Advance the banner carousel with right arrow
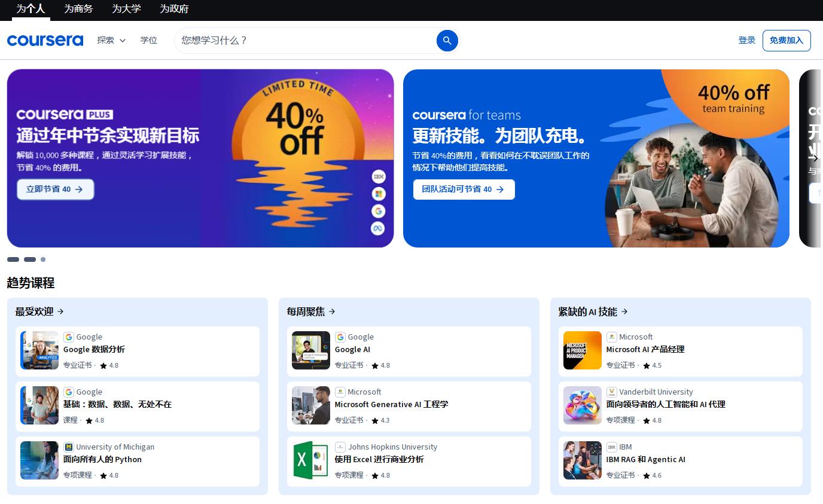This screenshot has width=823, height=504. [x=815, y=158]
